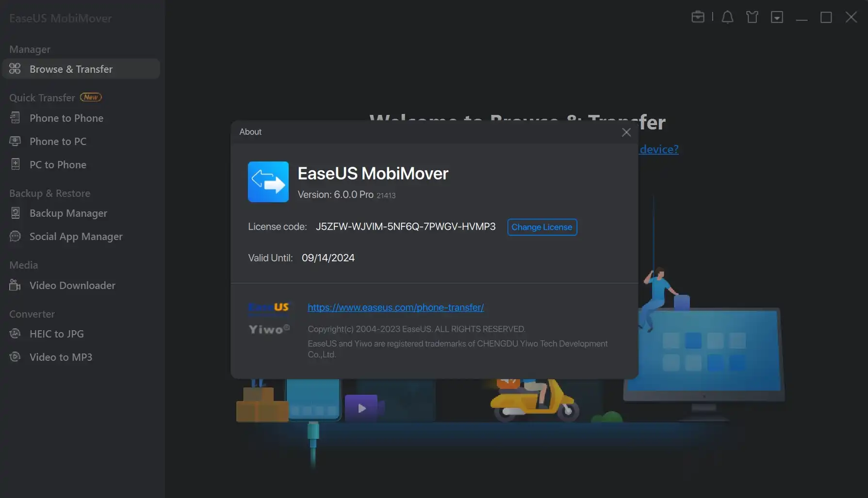The width and height of the screenshot is (868, 498).
Task: Click the toolbox icon in title bar
Action: click(x=698, y=17)
